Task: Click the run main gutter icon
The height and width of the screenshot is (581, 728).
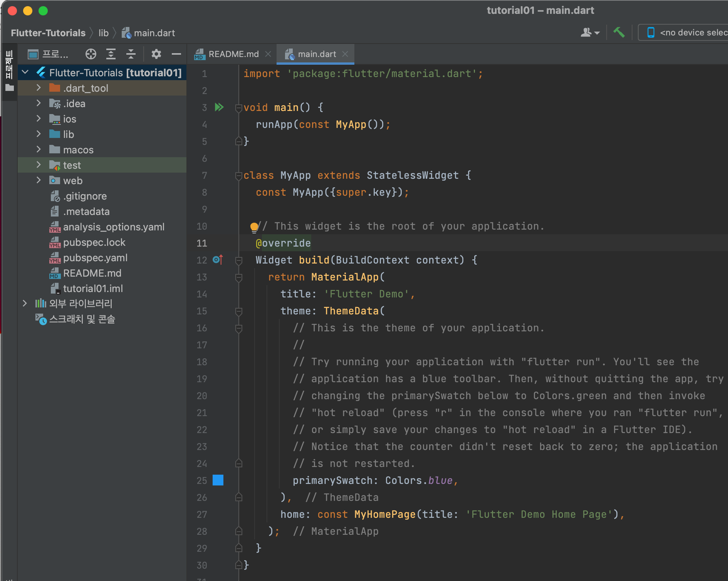Action: (x=219, y=107)
